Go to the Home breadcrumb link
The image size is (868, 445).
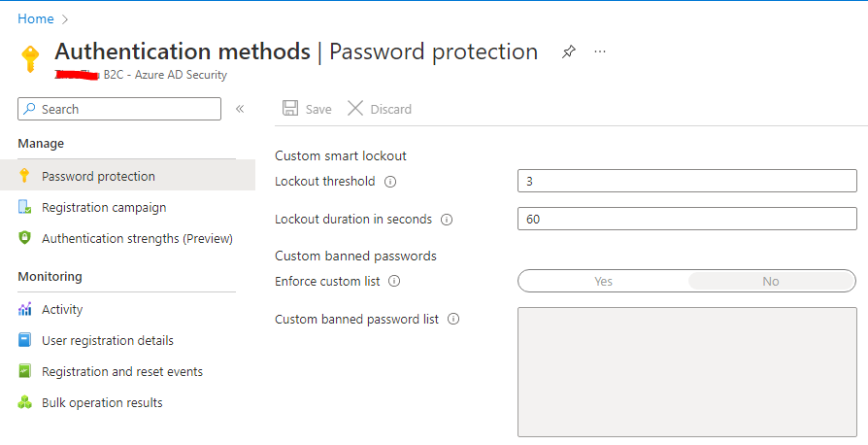pyautogui.click(x=36, y=18)
